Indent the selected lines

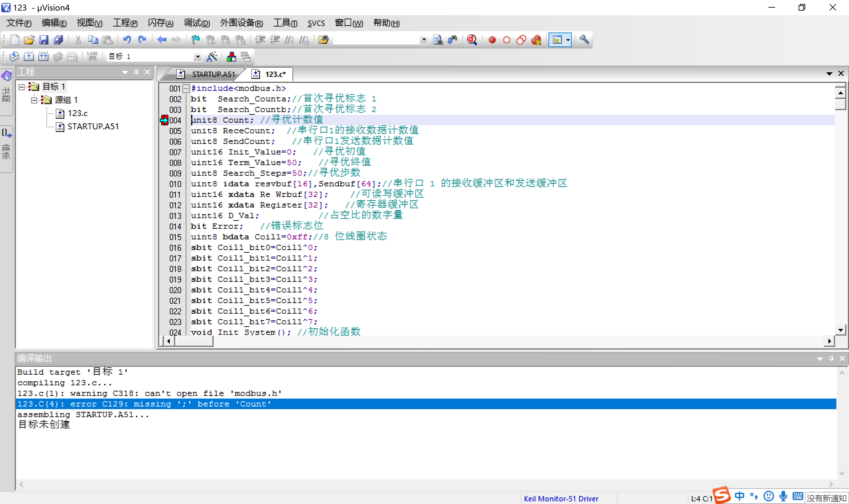[260, 40]
